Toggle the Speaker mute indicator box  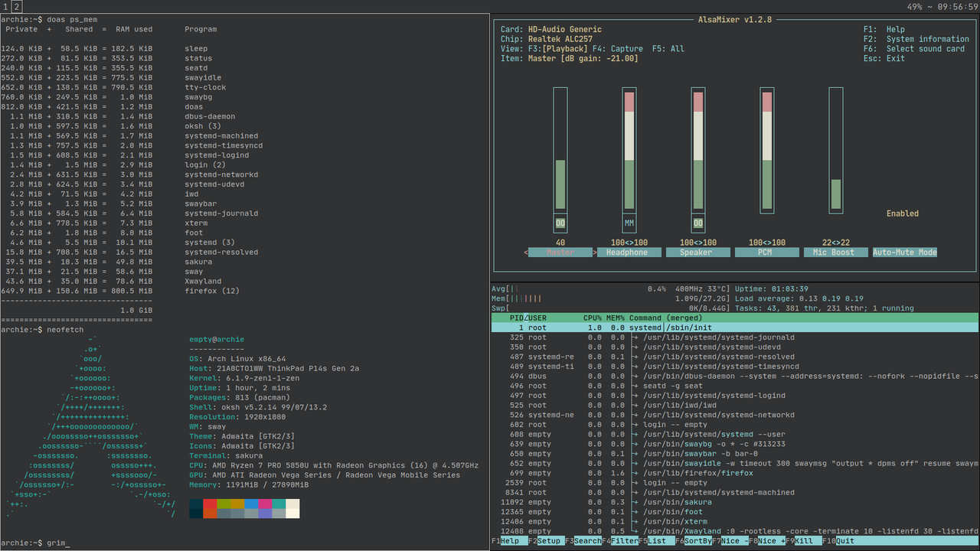[x=698, y=223]
